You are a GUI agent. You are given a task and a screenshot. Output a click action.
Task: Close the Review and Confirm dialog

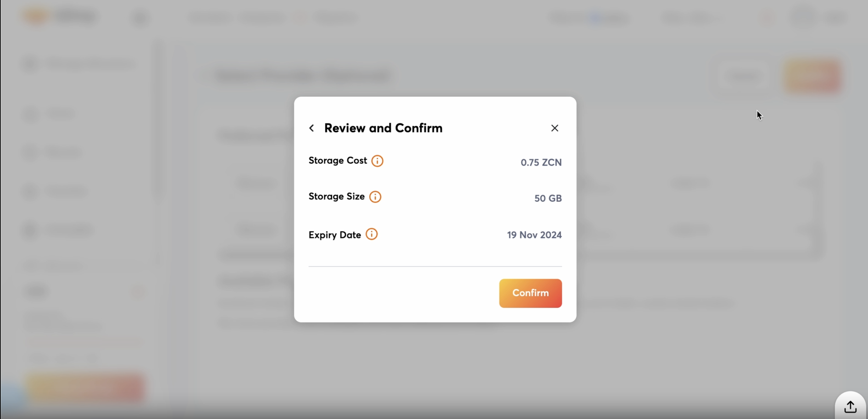(x=555, y=128)
